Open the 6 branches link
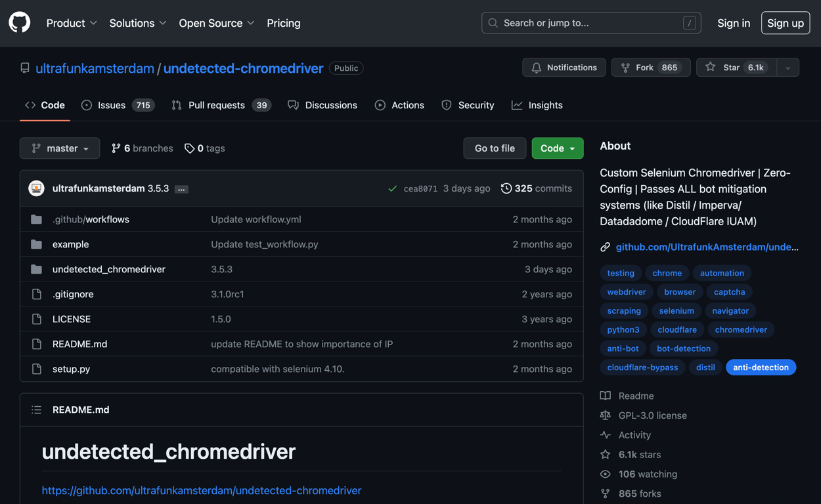Viewport: 821px width, 504px height. click(x=143, y=148)
